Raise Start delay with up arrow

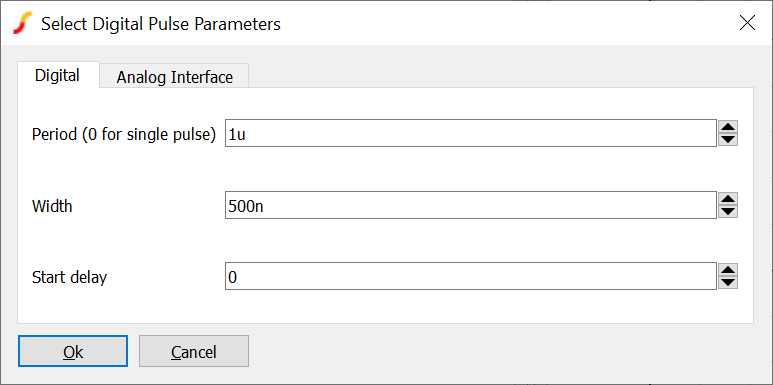728,270
